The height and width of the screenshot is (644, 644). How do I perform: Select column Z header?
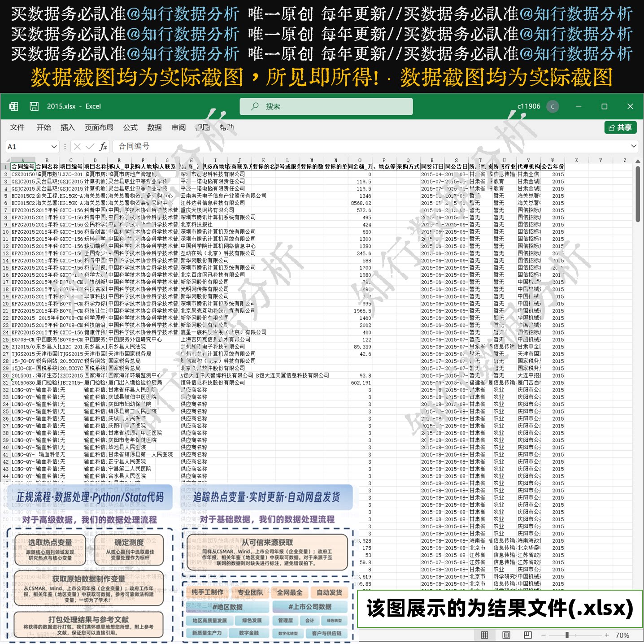(x=625, y=160)
